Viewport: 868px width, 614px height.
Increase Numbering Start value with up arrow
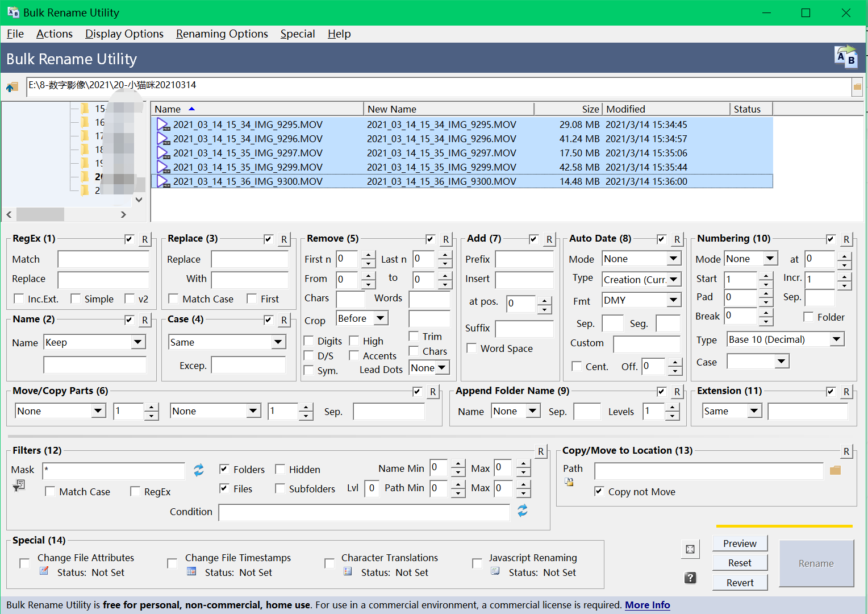point(766,275)
